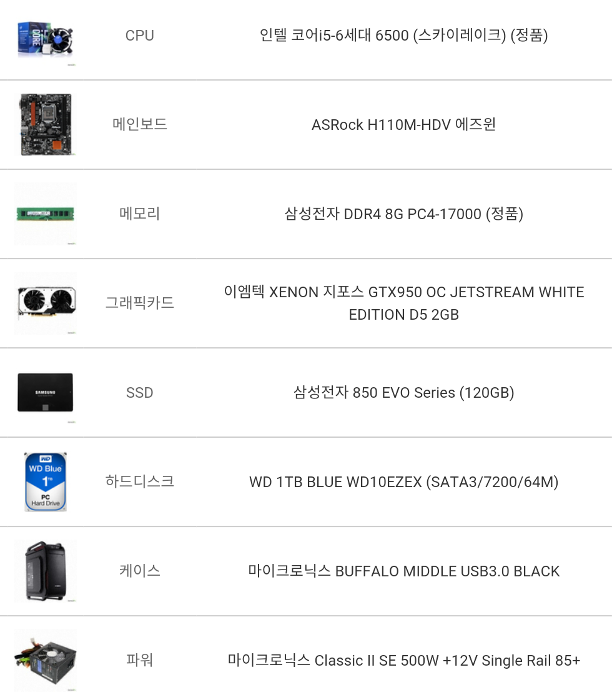612x700 pixels.
Task: Click the WD Blue 1TB hard drive image
Action: (x=45, y=481)
